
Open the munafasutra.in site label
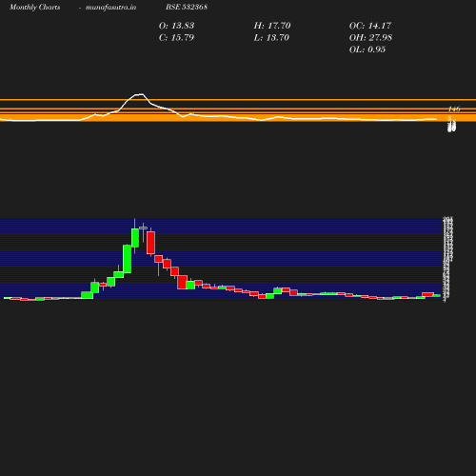pos(110,7)
